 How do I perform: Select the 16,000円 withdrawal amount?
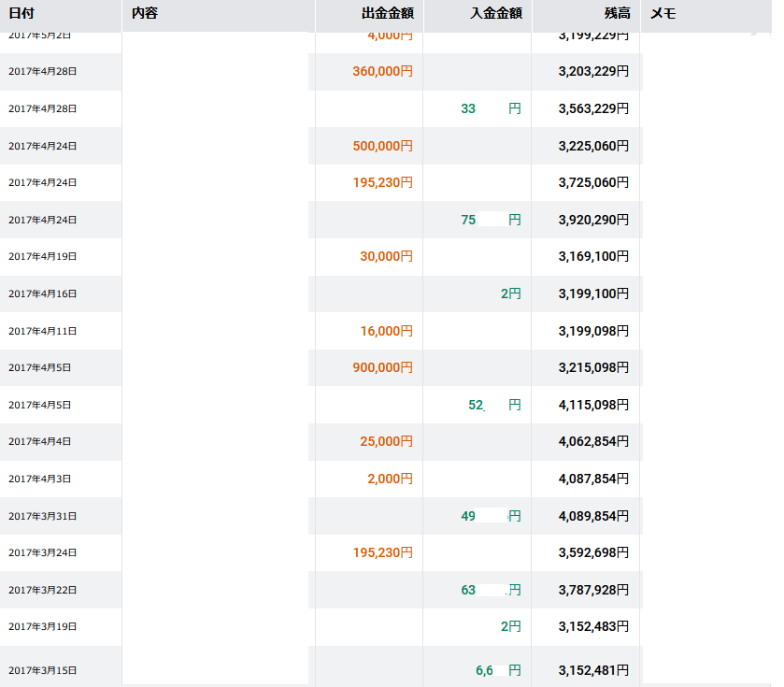(x=387, y=331)
